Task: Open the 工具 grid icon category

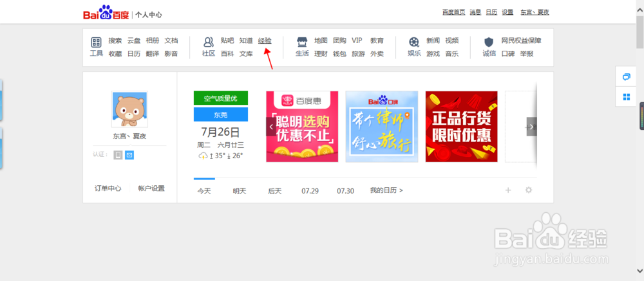Action: point(96,42)
